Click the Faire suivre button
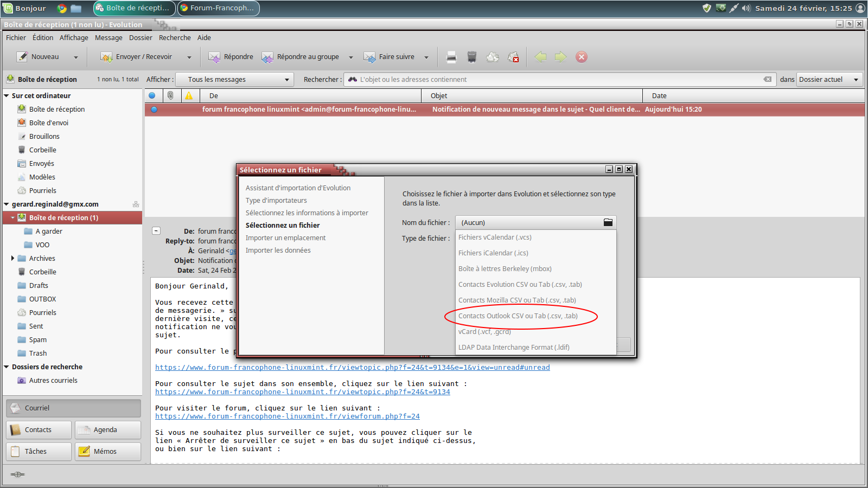This screenshot has height=488, width=868. (391, 57)
